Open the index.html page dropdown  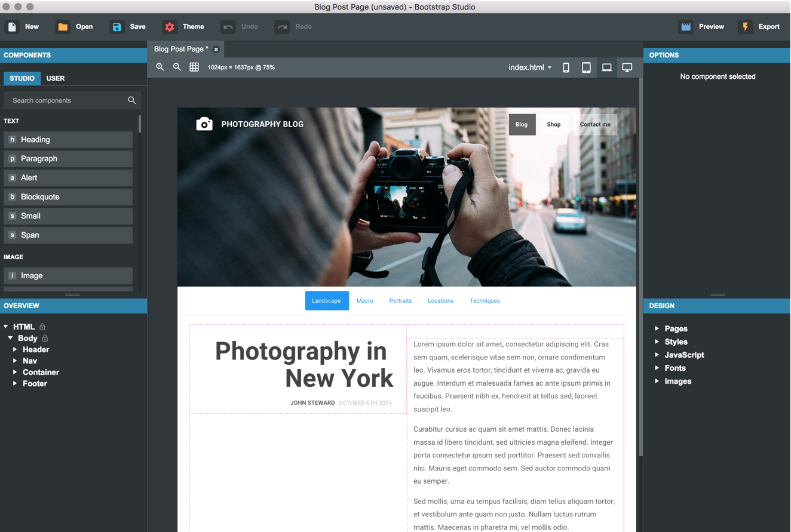(530, 67)
